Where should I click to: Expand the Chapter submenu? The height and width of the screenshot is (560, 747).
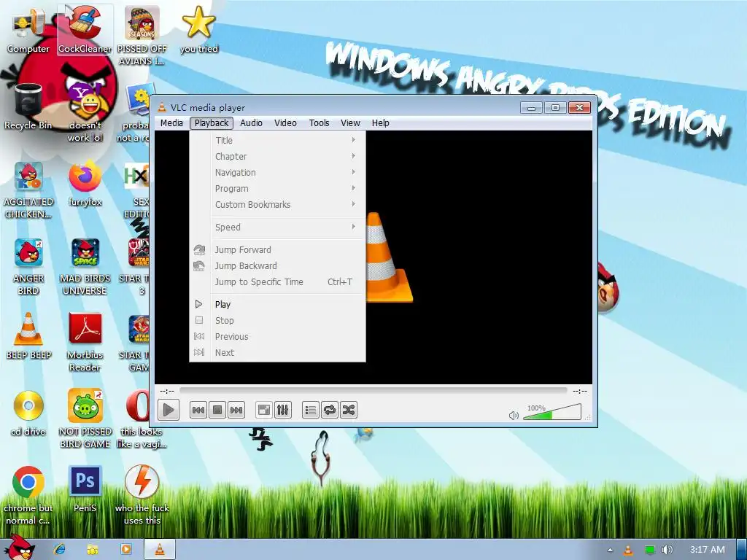tap(278, 156)
